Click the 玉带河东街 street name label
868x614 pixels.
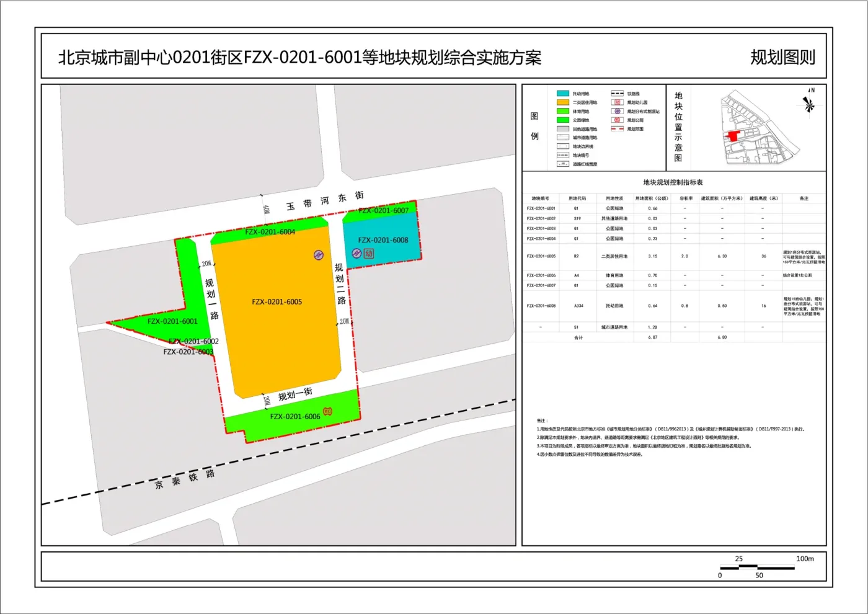tap(324, 201)
